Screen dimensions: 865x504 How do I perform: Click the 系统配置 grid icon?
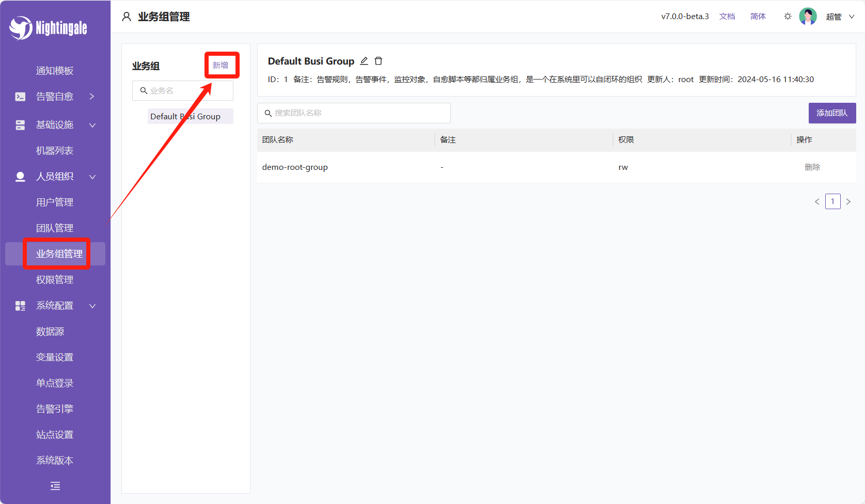[20, 306]
